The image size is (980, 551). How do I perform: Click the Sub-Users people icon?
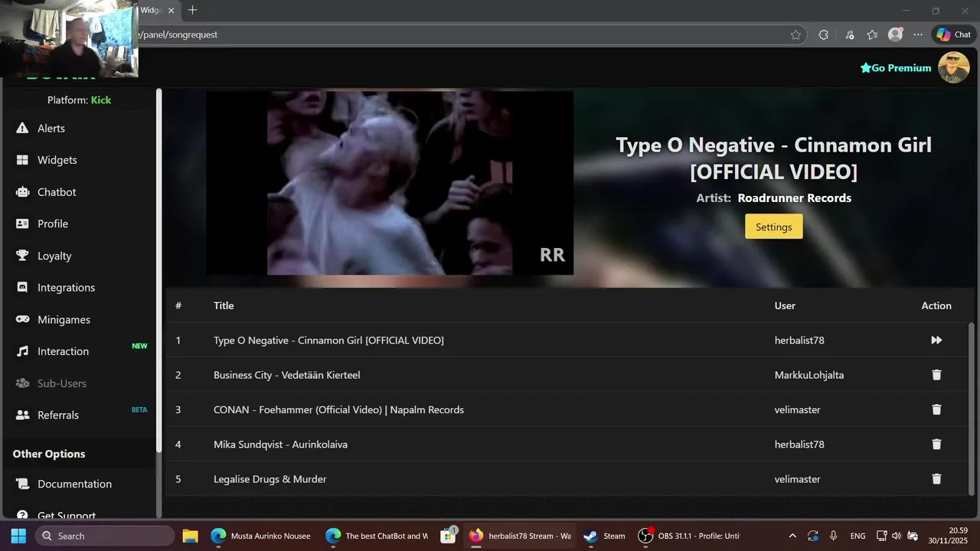pos(22,383)
